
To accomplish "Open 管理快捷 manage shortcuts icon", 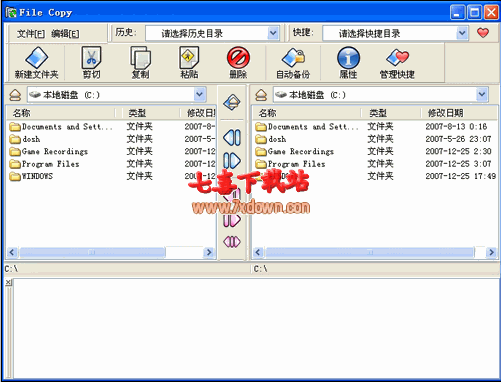I will [x=397, y=58].
